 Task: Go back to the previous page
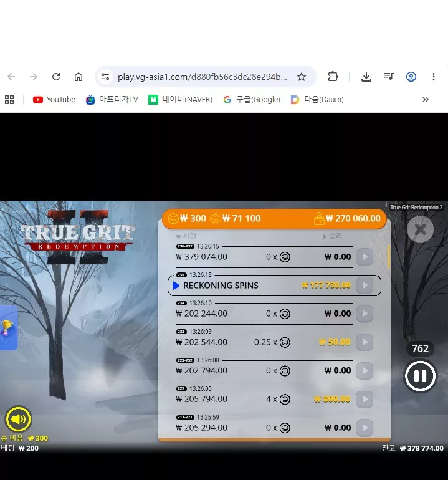click(x=11, y=77)
